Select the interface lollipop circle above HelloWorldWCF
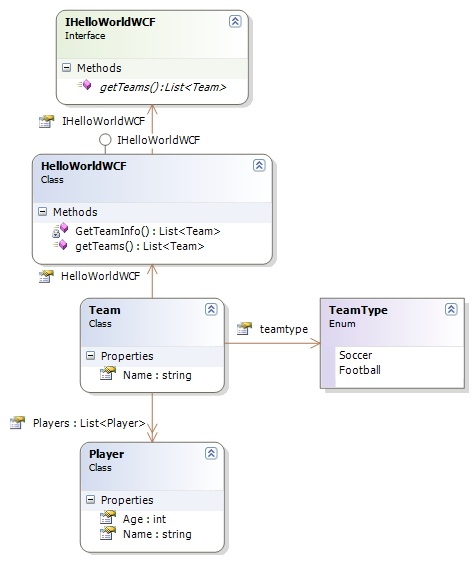The image size is (473, 561). click(105, 140)
